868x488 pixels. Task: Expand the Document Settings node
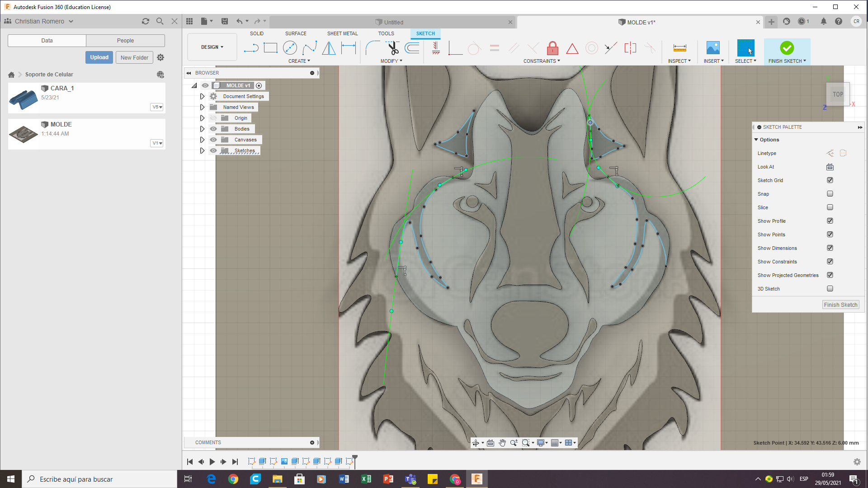pos(202,96)
